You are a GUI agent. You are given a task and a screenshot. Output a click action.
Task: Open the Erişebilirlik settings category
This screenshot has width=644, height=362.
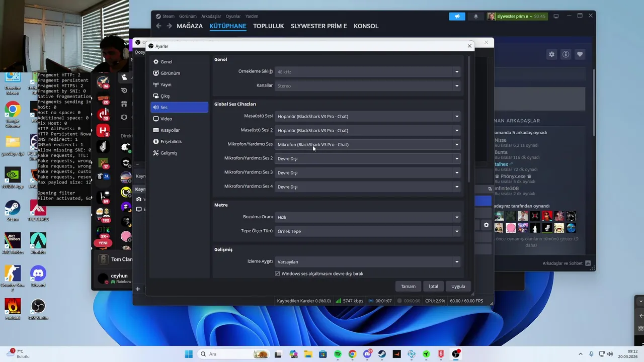click(179, 141)
